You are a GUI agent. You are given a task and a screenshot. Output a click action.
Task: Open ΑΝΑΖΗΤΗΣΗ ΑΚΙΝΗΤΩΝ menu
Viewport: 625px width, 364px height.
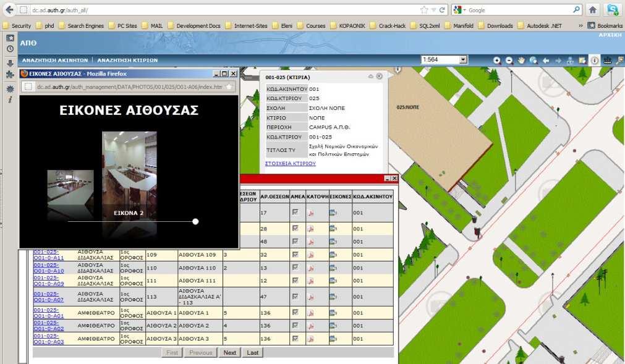(55, 60)
